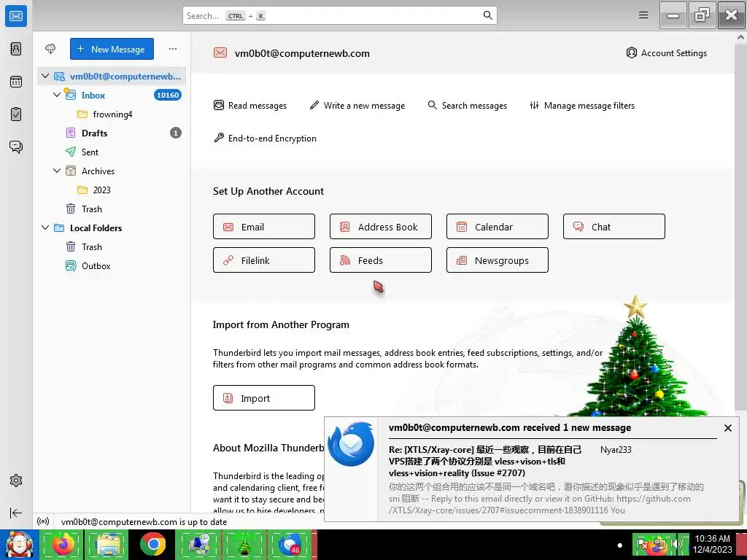The width and height of the screenshot is (747, 560).
Task: Open End-to-end Encryption
Action: pos(265,138)
